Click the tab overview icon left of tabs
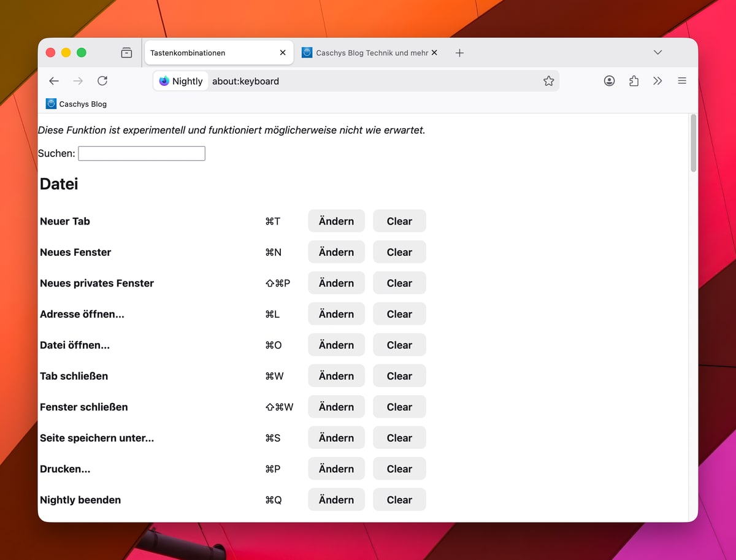Image resolution: width=736 pixels, height=560 pixels. coord(126,53)
